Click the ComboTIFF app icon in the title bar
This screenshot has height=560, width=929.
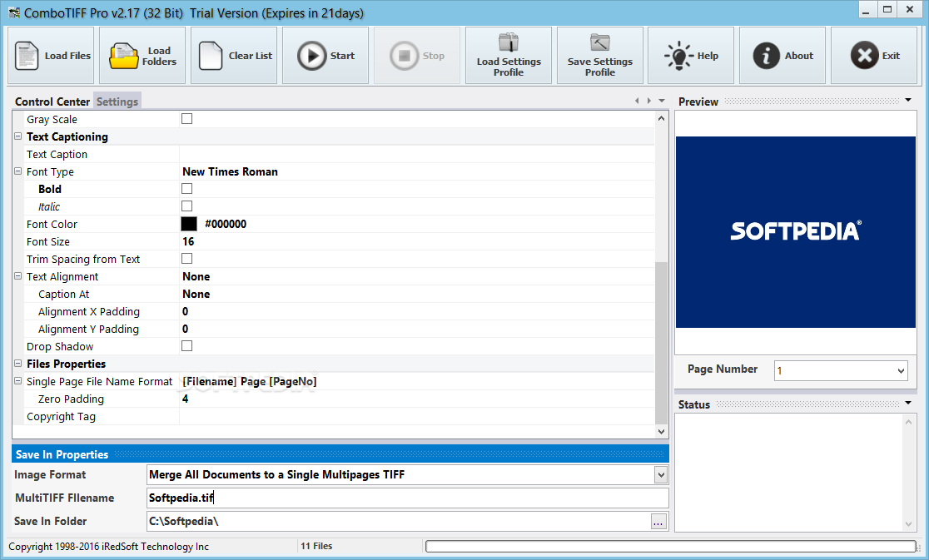(14, 12)
